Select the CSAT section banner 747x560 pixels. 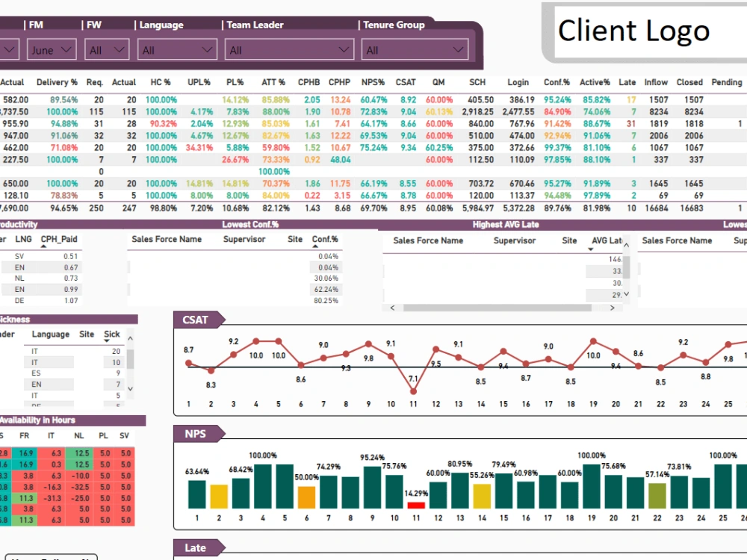196,319
